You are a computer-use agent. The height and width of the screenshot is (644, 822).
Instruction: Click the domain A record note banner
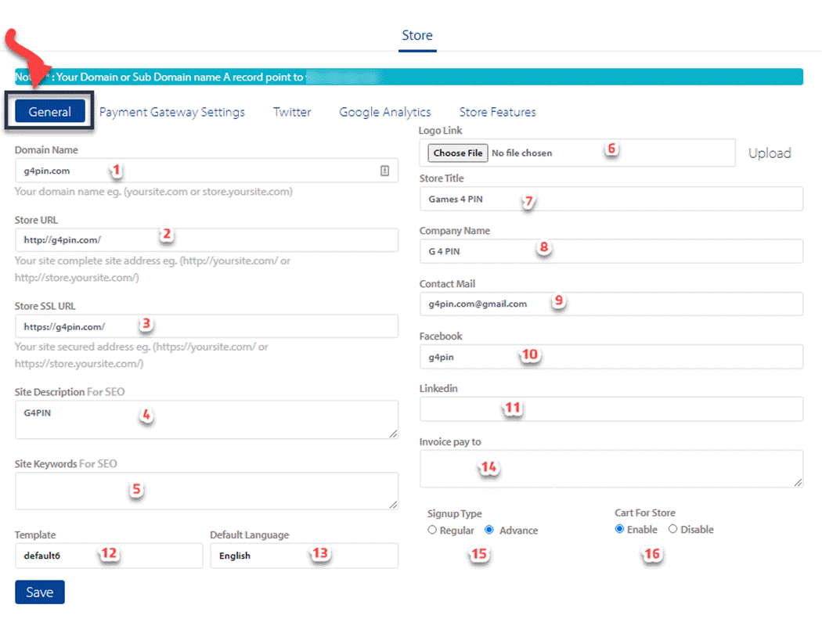[409, 77]
